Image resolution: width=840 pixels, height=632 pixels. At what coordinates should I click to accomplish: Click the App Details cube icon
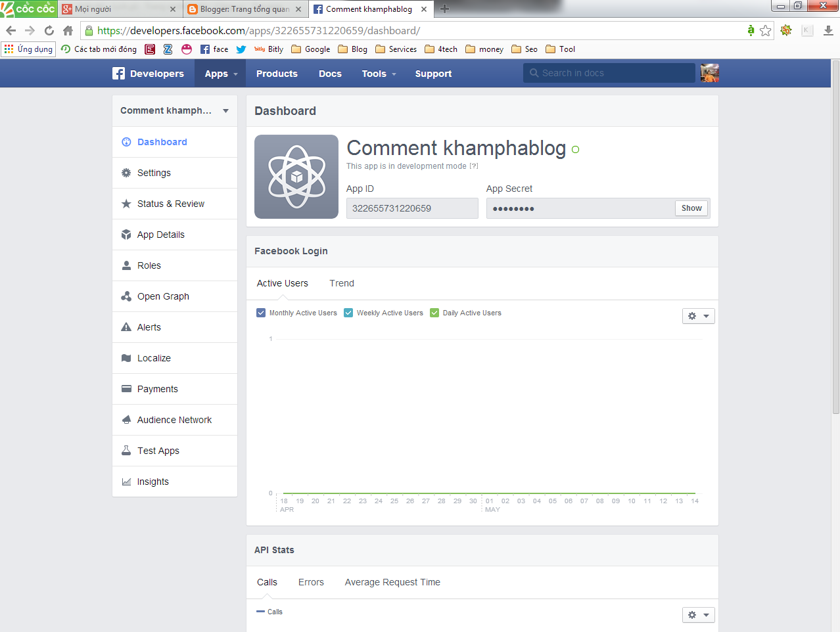[126, 235]
